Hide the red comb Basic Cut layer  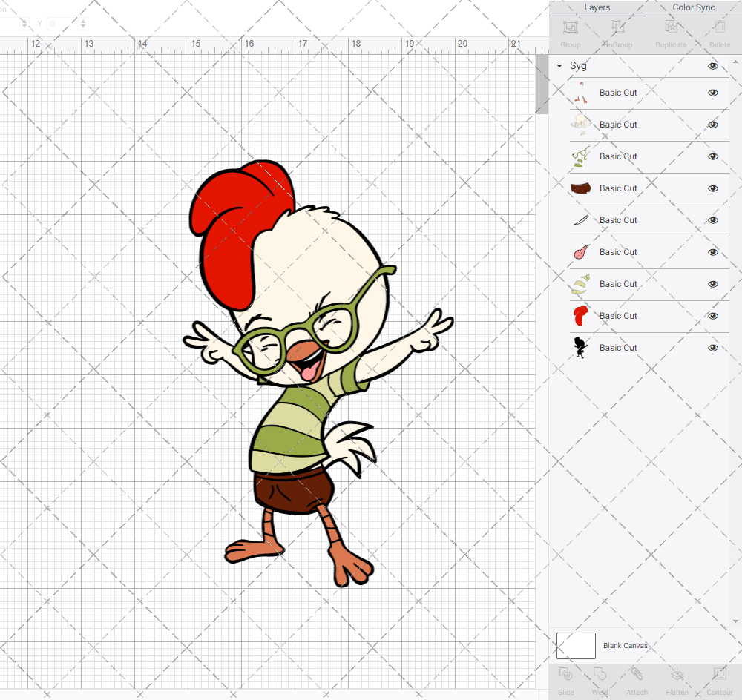(712, 316)
